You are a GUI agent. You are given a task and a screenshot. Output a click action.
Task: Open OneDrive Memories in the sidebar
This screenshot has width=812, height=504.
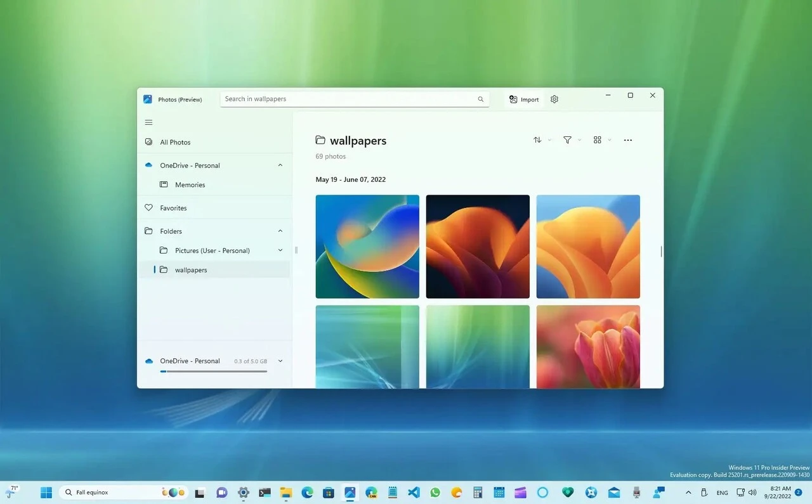point(190,184)
